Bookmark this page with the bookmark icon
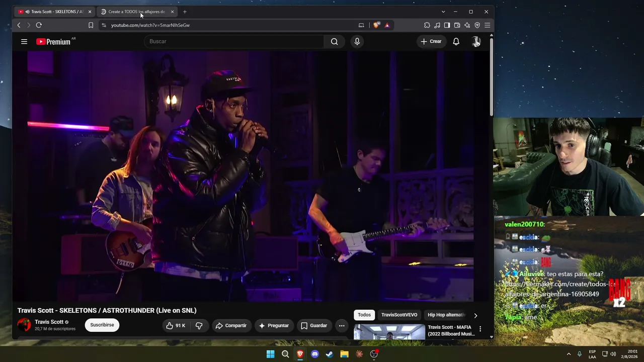 coord(91,25)
